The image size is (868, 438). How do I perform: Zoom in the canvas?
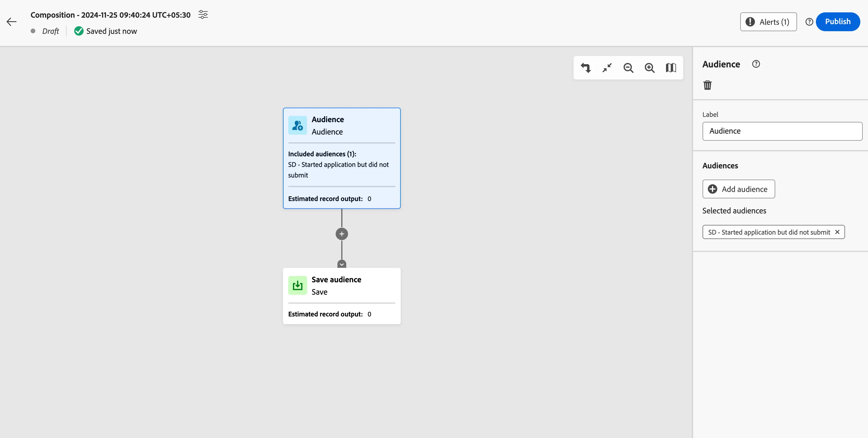click(x=649, y=68)
